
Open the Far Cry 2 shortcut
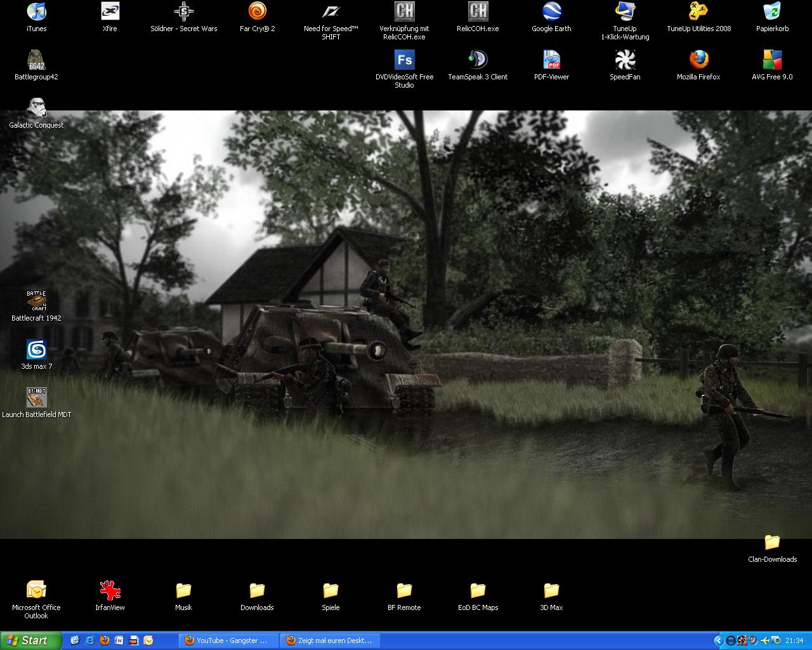[257, 17]
